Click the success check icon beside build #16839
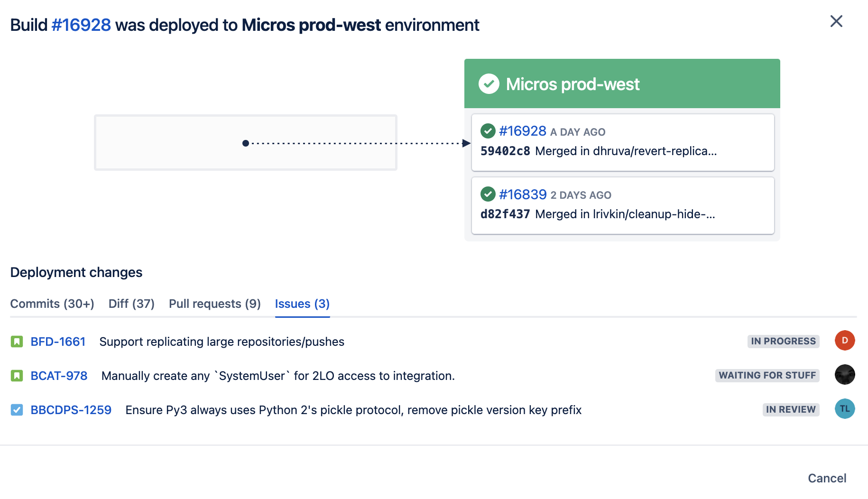This screenshot has height=499, width=868. pyautogui.click(x=488, y=194)
